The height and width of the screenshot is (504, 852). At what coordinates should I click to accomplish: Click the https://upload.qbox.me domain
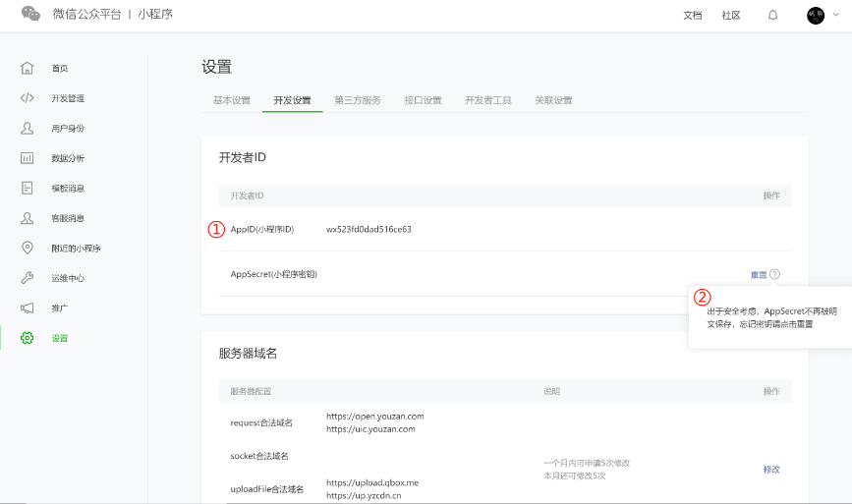coord(372,482)
